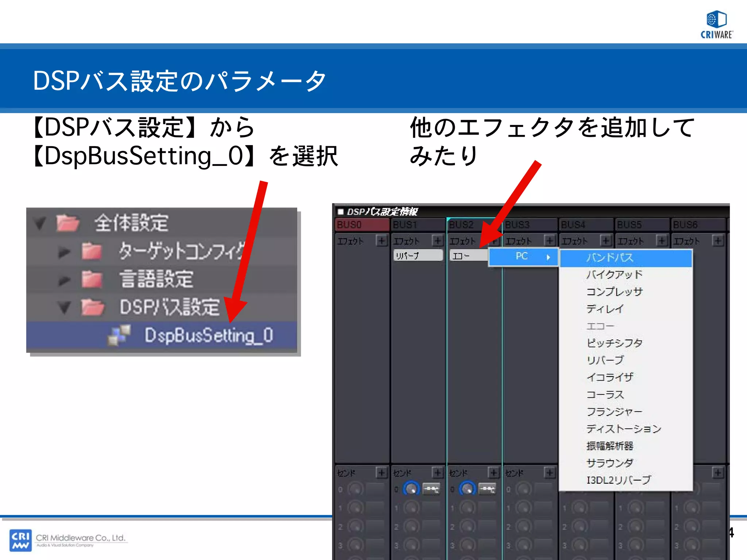Add effect with BUS0 plus button
This screenshot has width=747, height=560.
[x=382, y=241]
